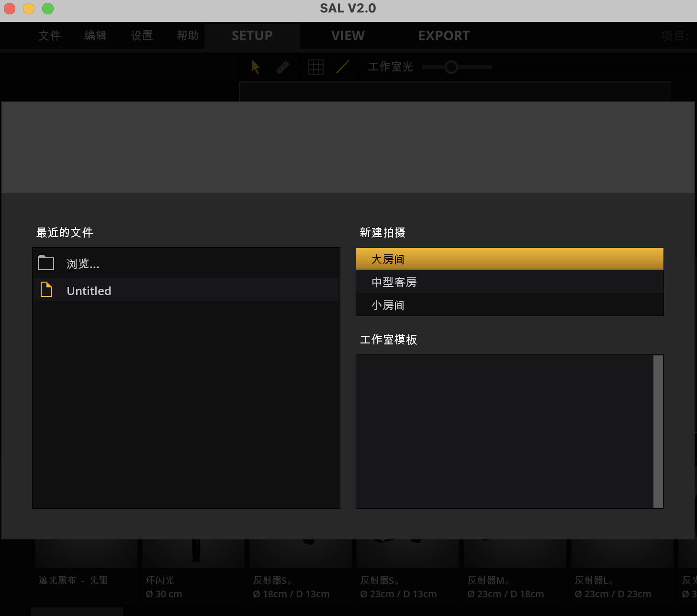Select 反射器S Ø 18cm / D 13cm
This screenshot has width=697, height=616.
[301, 570]
